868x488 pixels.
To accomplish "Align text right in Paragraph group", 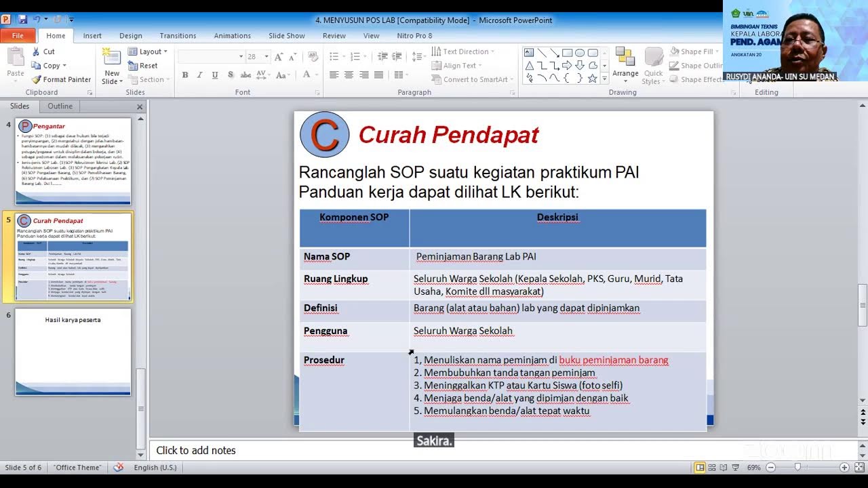I will tap(363, 75).
